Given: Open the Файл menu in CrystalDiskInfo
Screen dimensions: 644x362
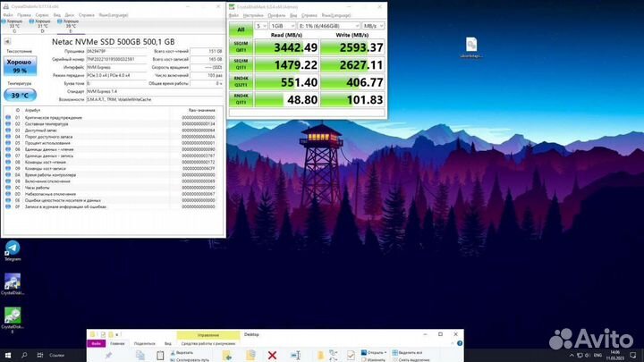Looking at the screenshot, I should click(x=8, y=15).
